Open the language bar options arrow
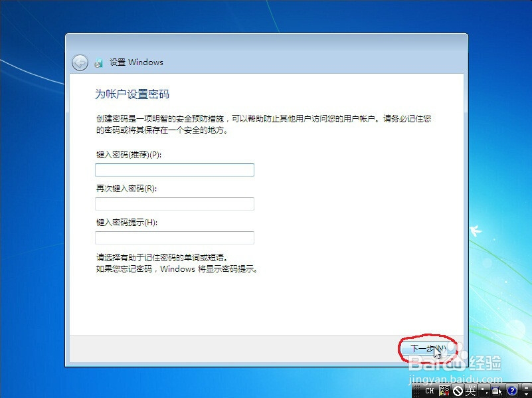This screenshot has height=398, width=532. [527, 394]
